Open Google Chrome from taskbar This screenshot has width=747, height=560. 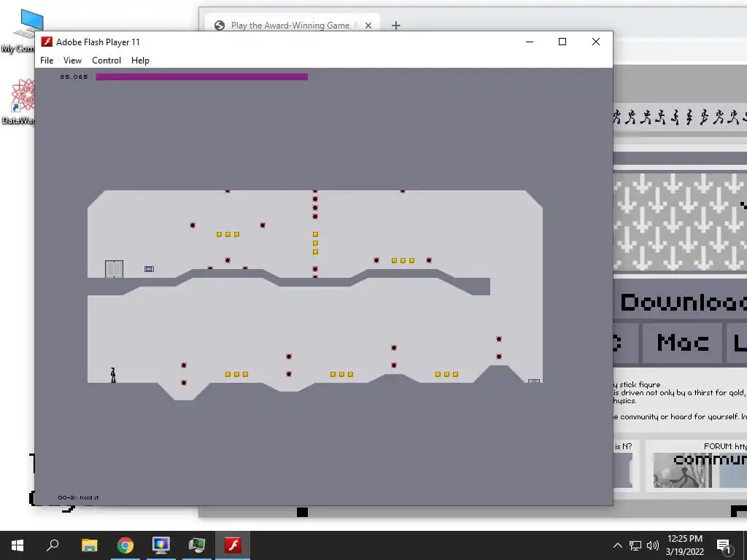point(125,545)
